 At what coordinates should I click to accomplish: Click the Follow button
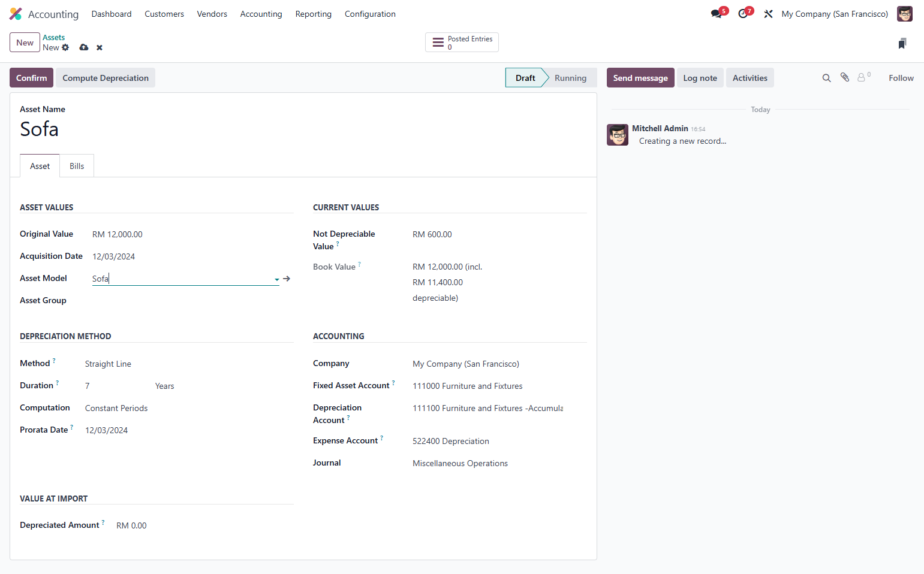click(901, 78)
